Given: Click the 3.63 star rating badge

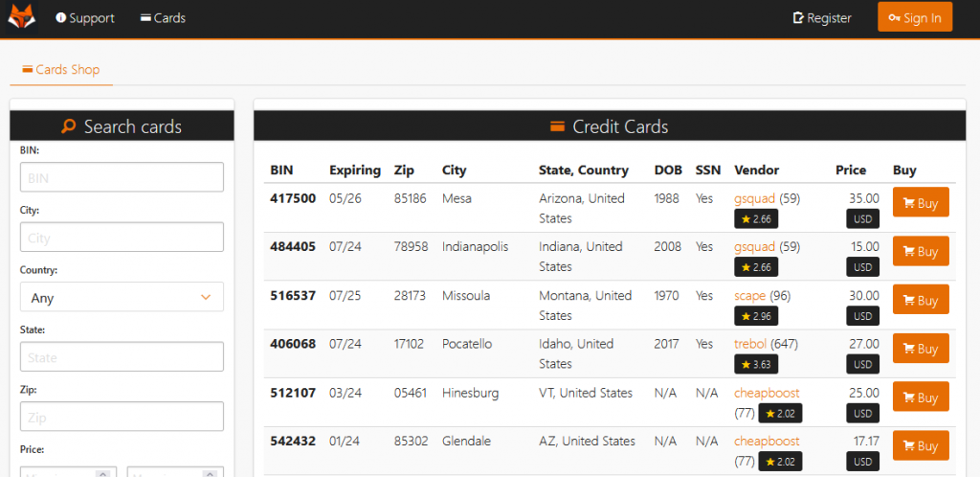Looking at the screenshot, I should pyautogui.click(x=756, y=364).
